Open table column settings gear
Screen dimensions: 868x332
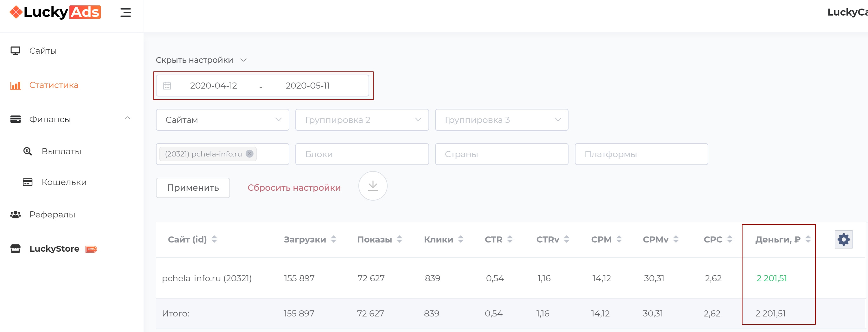(x=843, y=240)
